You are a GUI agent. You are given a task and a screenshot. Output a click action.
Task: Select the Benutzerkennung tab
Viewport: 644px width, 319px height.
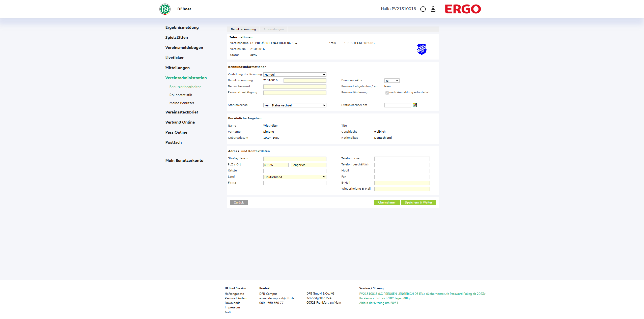pos(243,29)
